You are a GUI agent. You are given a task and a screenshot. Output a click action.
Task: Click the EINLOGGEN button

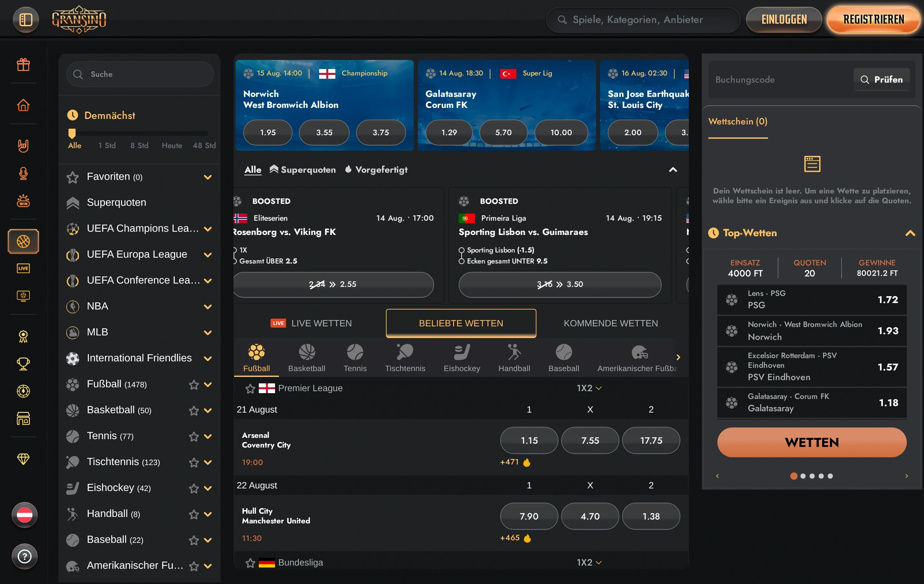[x=784, y=19]
